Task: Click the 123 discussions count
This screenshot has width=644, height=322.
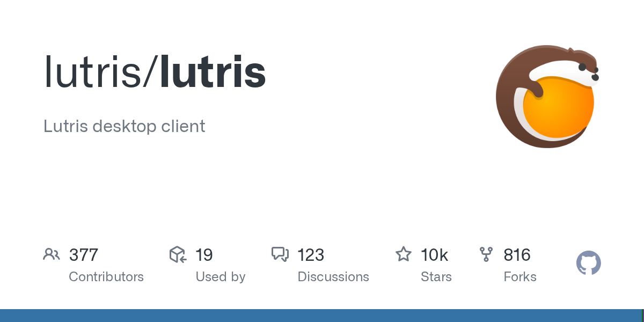Action: pyautogui.click(x=311, y=255)
